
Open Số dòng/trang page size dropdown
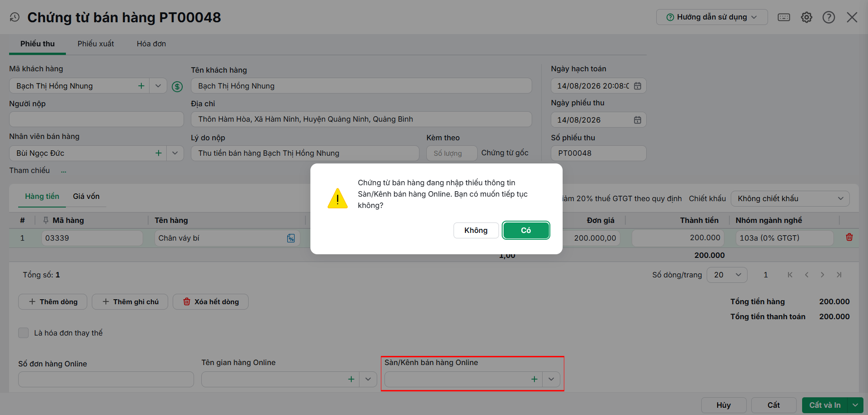727,275
